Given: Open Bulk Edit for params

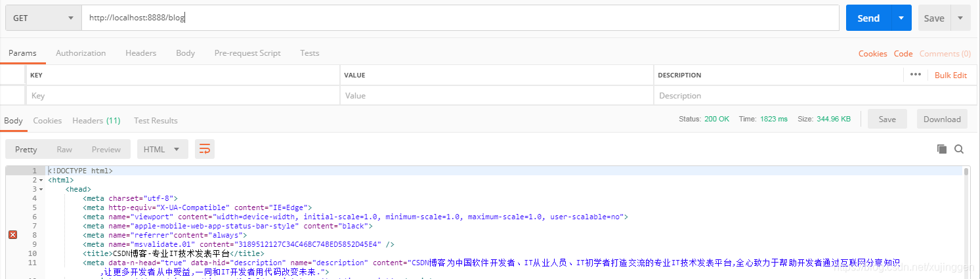Looking at the screenshot, I should click(x=950, y=75).
